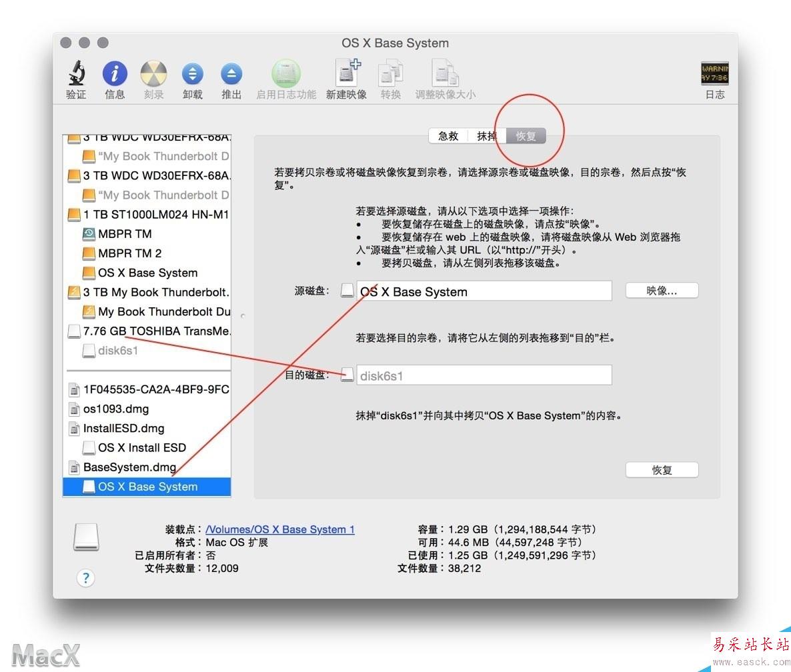
Task: Click the BaseSystem.dmg file icon
Action: coord(74,467)
